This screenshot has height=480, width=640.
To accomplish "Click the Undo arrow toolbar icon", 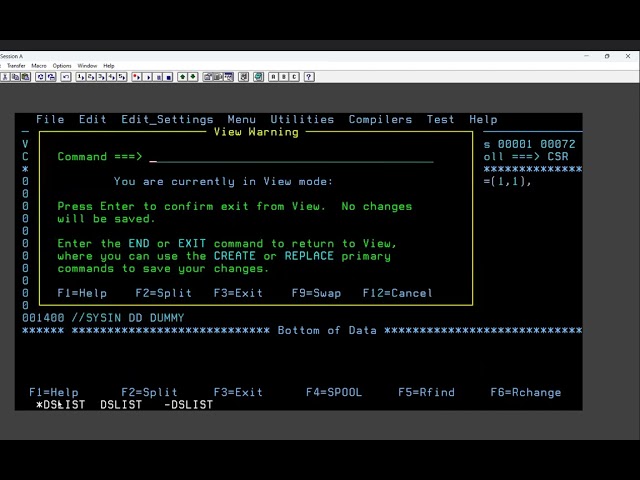I will (66, 77).
